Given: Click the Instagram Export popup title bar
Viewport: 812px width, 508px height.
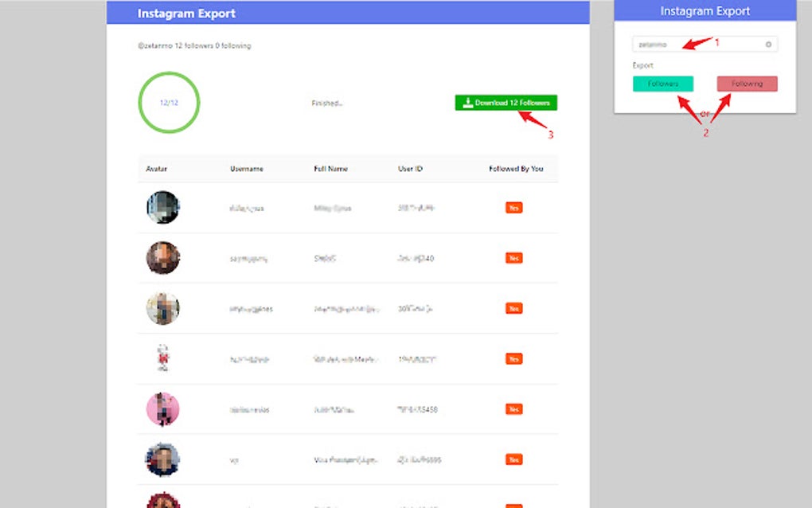Looking at the screenshot, I should click(704, 10).
